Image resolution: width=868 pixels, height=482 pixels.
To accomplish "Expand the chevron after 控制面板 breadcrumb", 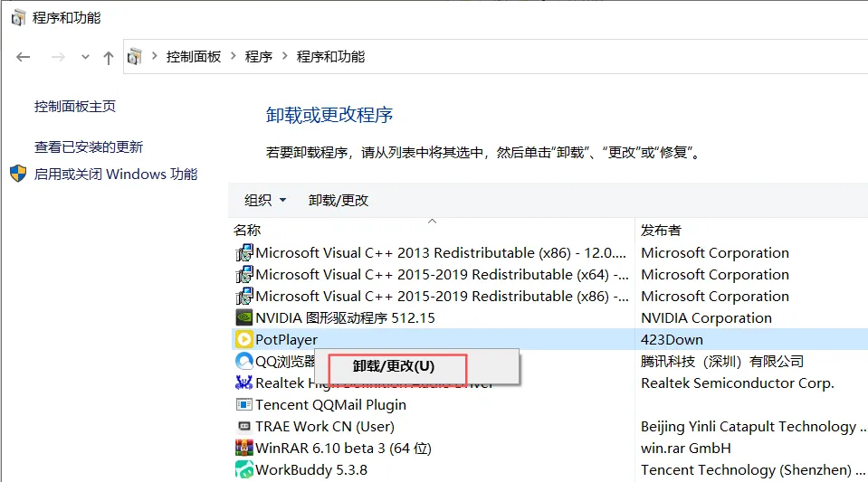I will pyautogui.click(x=233, y=56).
